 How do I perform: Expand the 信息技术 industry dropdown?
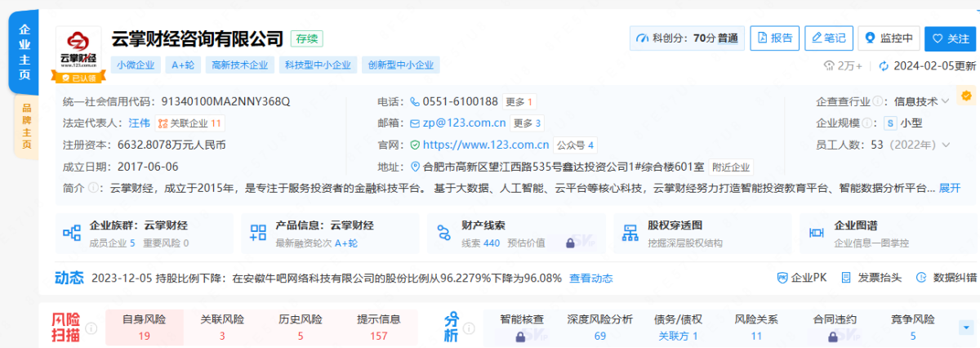coord(922,102)
